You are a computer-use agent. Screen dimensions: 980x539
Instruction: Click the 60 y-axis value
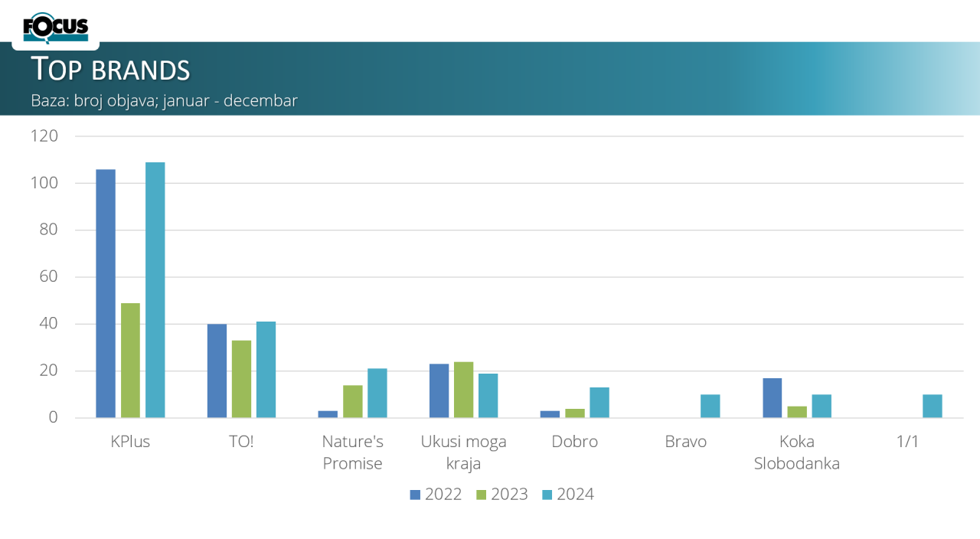tap(49, 277)
